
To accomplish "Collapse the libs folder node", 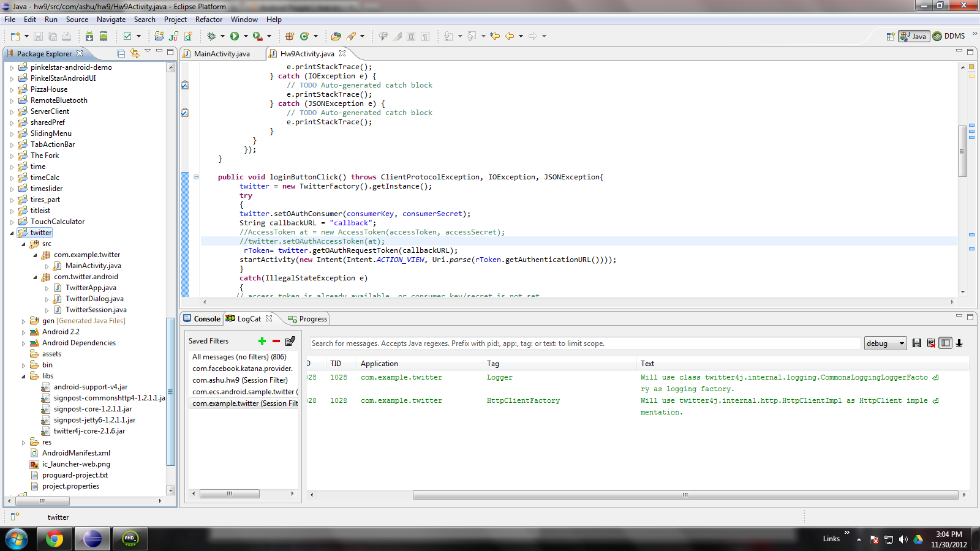I will coord(23,376).
